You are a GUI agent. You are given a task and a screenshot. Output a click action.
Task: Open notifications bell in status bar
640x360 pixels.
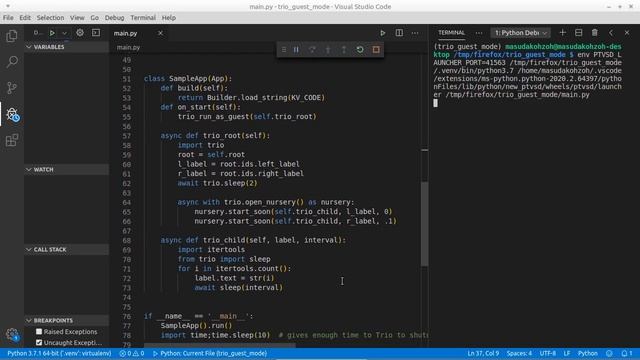click(626, 353)
